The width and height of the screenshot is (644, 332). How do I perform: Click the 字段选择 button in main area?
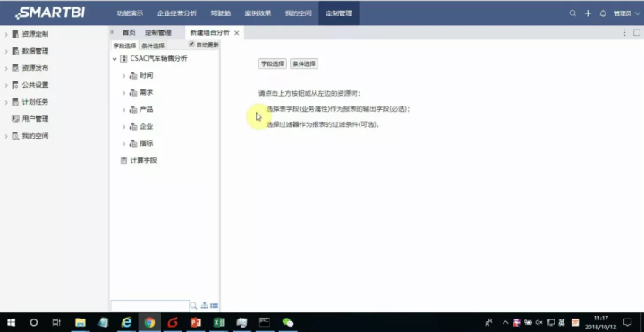point(273,64)
